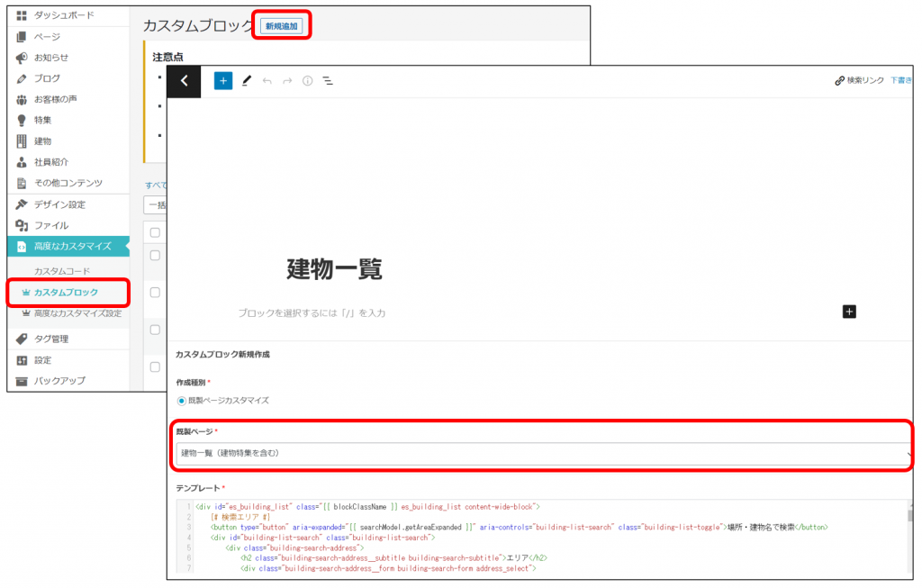Tick the header select-all checkbox in list
The height and width of the screenshot is (588, 922).
(155, 232)
